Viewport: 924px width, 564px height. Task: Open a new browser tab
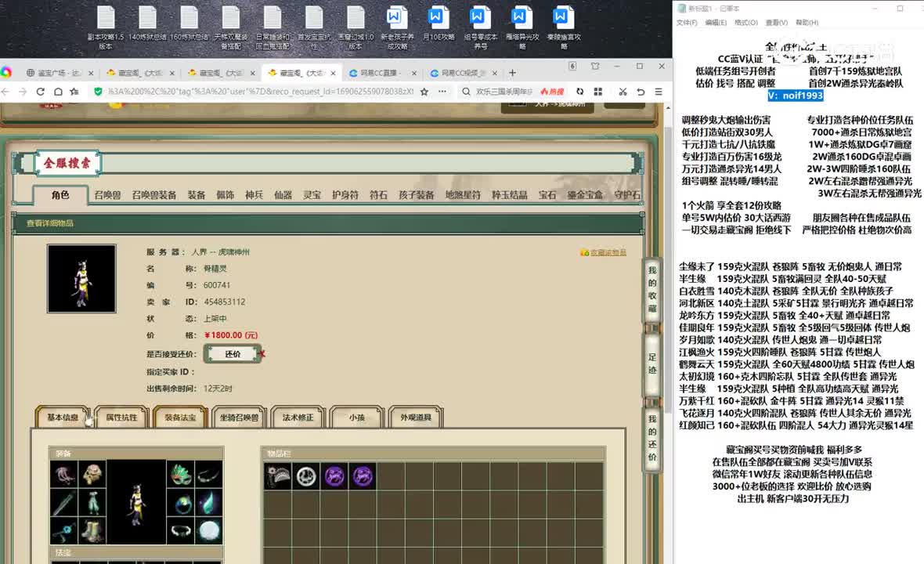coord(512,73)
